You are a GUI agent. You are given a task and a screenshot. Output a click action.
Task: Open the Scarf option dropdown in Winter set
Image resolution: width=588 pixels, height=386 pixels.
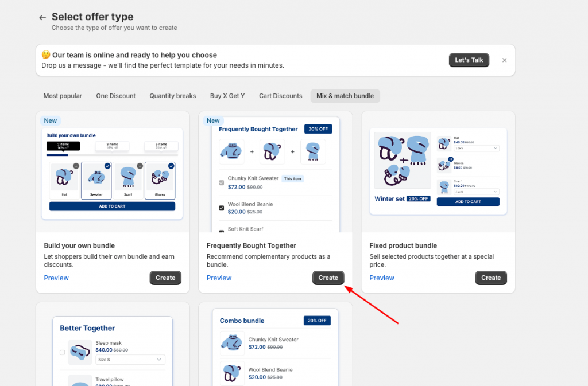[476, 192]
